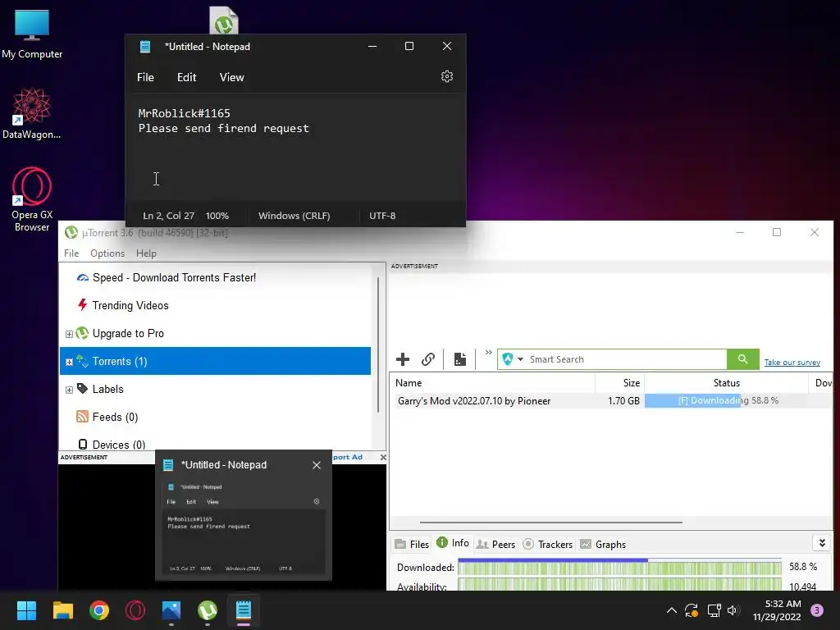Viewport: 840px width, 630px height.
Task: Close the sidebar advertisement with X
Action: [383, 457]
